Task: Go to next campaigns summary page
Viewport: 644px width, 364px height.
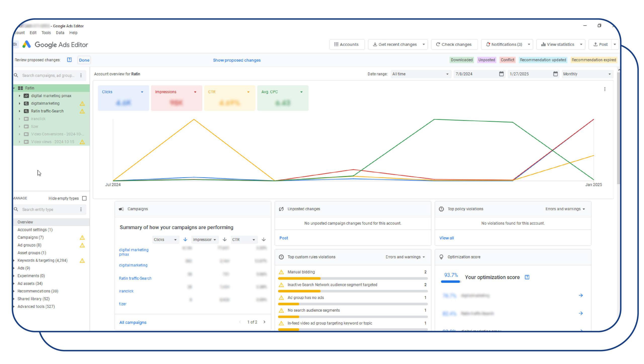Action: point(264,322)
